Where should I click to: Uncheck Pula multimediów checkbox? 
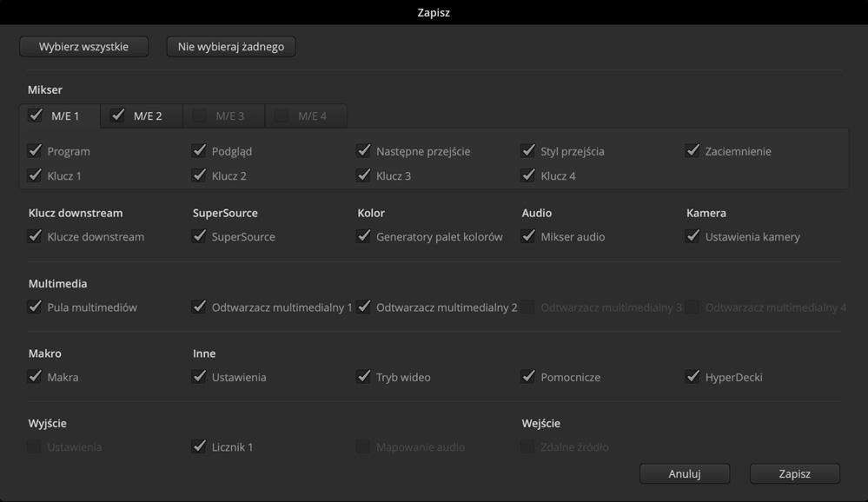35,307
